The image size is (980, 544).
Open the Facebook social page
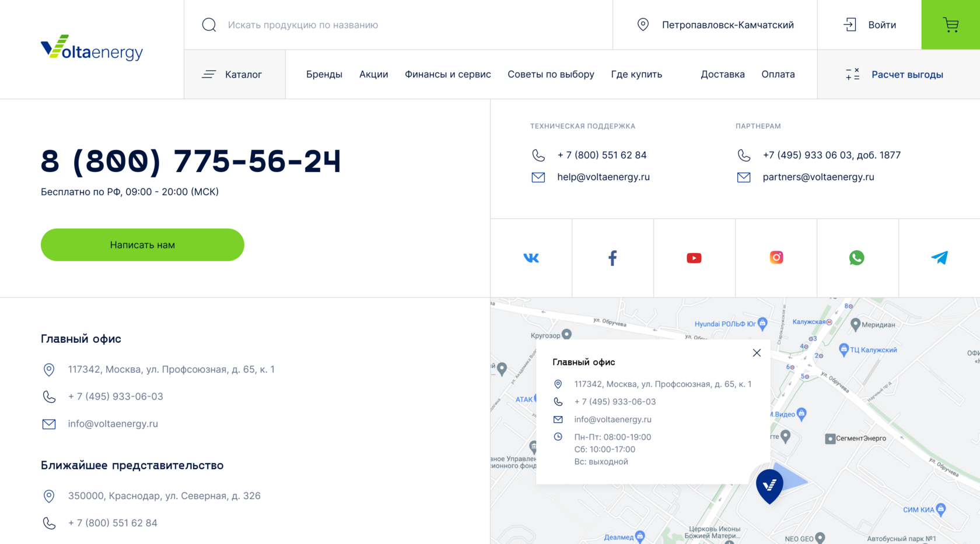tap(612, 258)
